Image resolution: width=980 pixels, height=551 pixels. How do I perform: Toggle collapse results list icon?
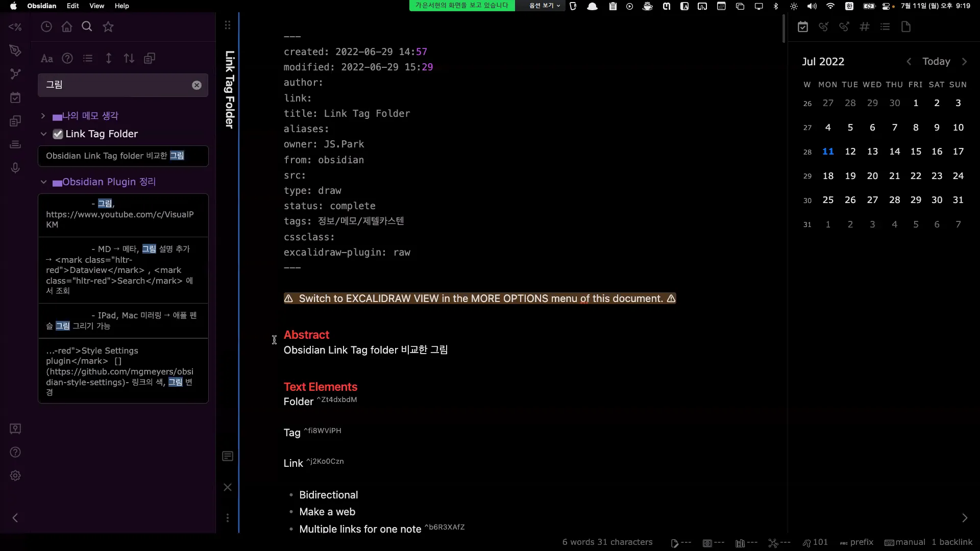[88, 58]
